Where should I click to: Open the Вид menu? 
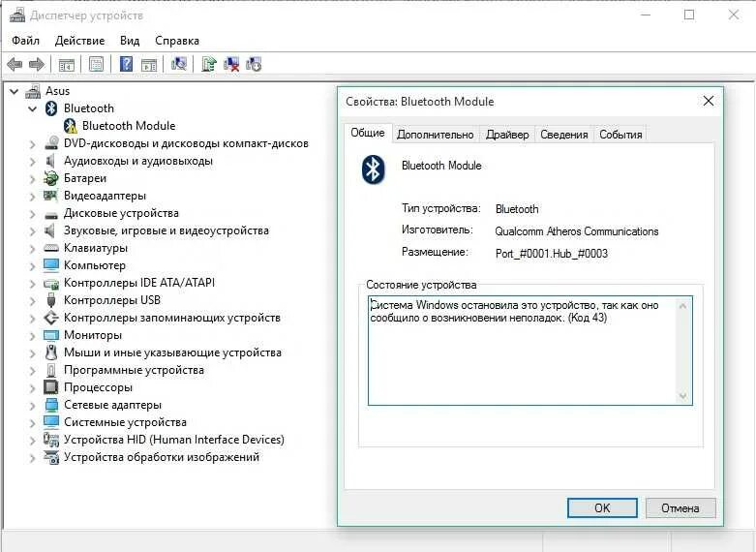pyautogui.click(x=130, y=41)
